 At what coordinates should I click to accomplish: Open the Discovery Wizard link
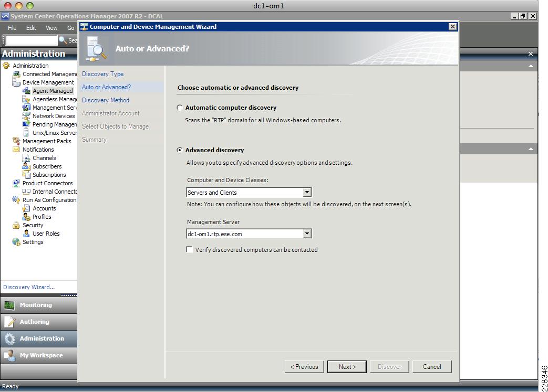pyautogui.click(x=29, y=287)
